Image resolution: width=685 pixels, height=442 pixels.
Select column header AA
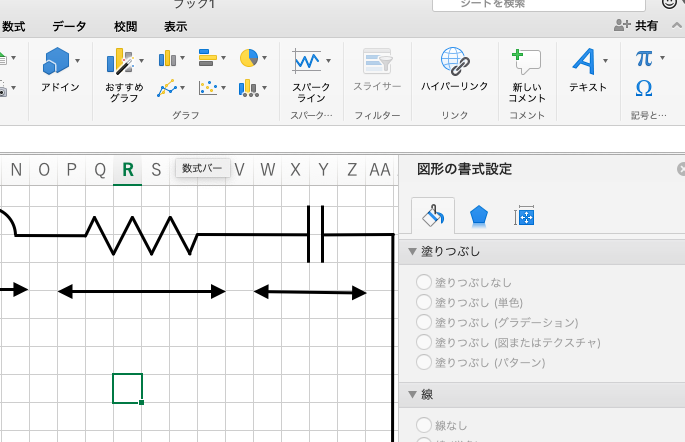pos(379,169)
